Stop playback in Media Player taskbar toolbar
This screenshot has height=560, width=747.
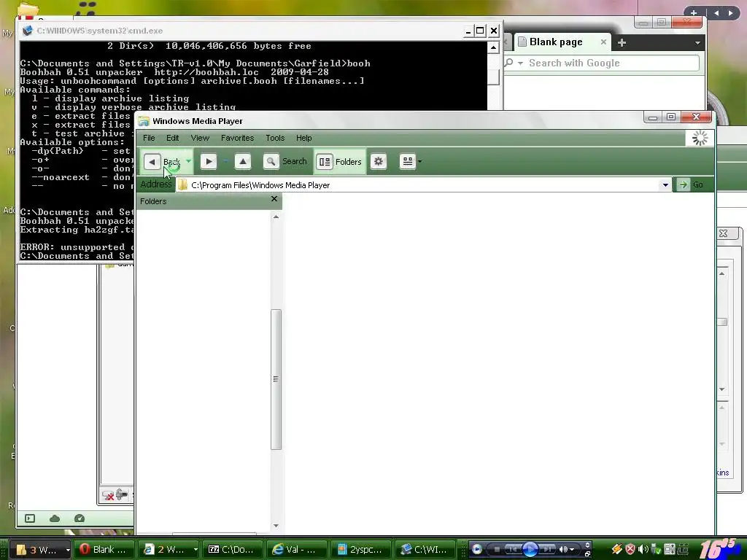(497, 550)
